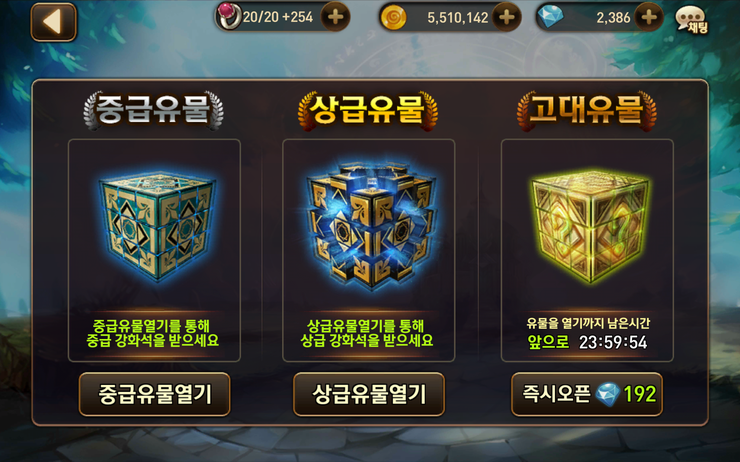The height and width of the screenshot is (462, 740).
Task: Select the blue glowing 상급유물 cube image
Action: coord(371,226)
